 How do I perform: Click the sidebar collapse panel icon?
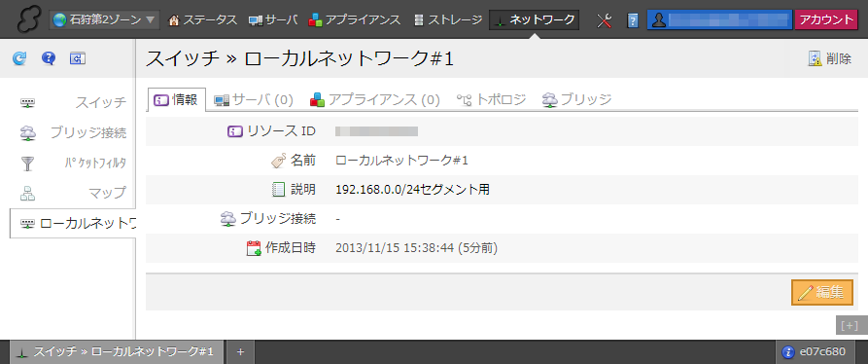pos(78,58)
